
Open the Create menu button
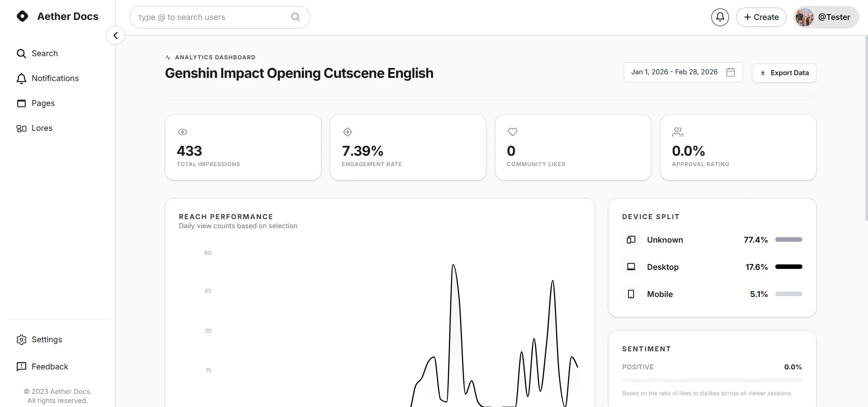(761, 17)
